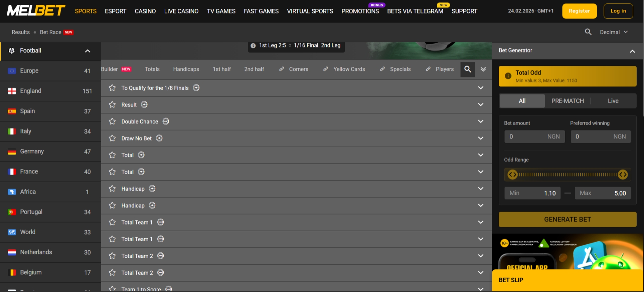644x292 pixels.
Task: Open the Decimal odds format dropdown
Action: click(613, 32)
